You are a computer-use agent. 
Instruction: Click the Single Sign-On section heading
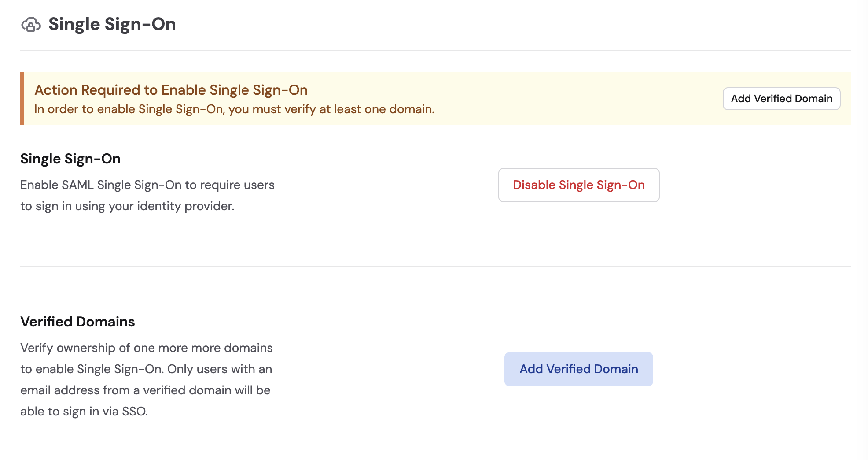(70, 159)
